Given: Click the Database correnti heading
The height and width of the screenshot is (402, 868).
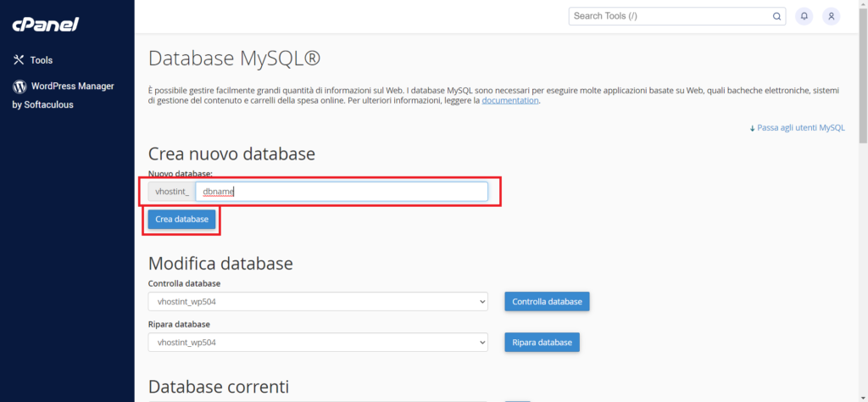Looking at the screenshot, I should [x=219, y=386].
